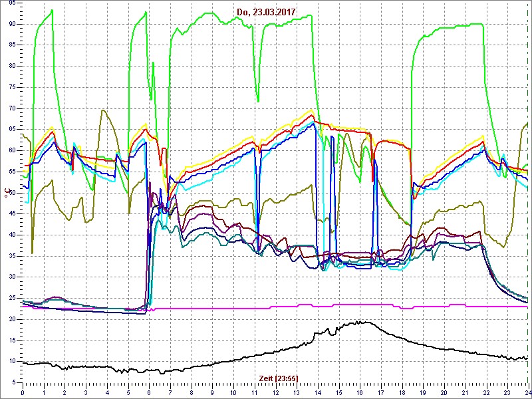Select the 35 value on the temperature axis
The width and height of the screenshot is (532, 399).
tap(11, 256)
